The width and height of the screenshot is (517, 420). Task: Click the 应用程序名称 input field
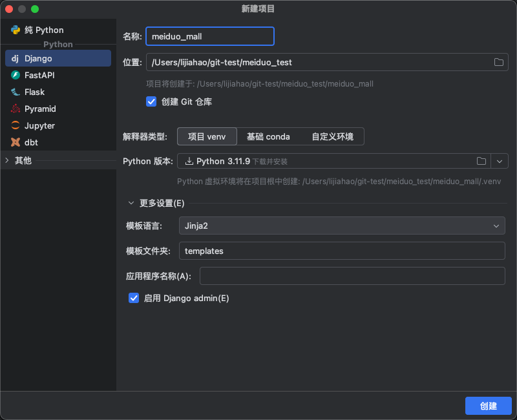pyautogui.click(x=352, y=276)
